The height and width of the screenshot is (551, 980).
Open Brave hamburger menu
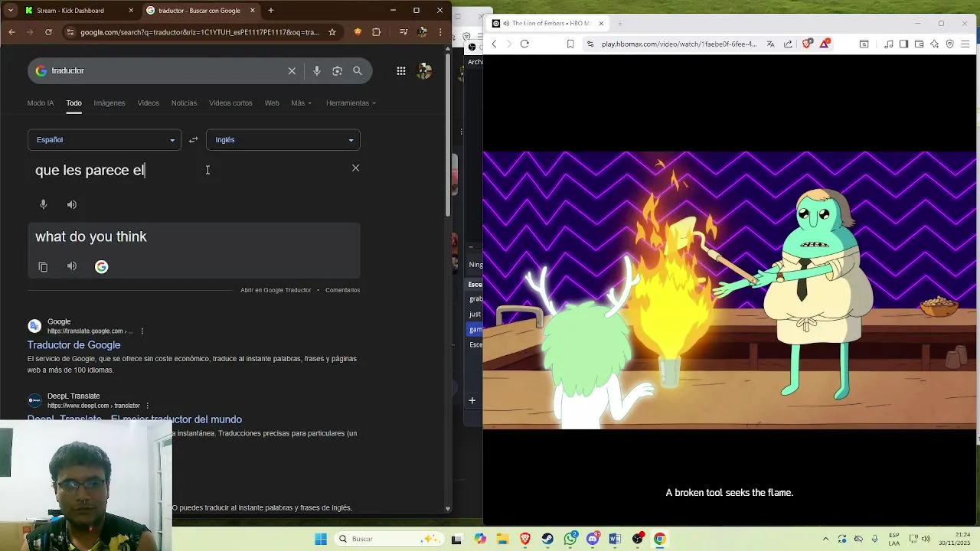[965, 44]
